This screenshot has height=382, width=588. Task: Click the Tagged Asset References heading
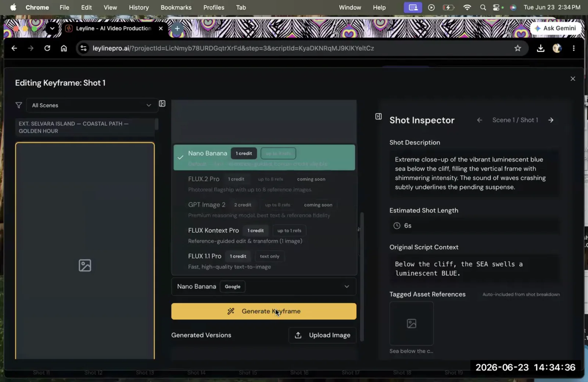click(x=427, y=294)
